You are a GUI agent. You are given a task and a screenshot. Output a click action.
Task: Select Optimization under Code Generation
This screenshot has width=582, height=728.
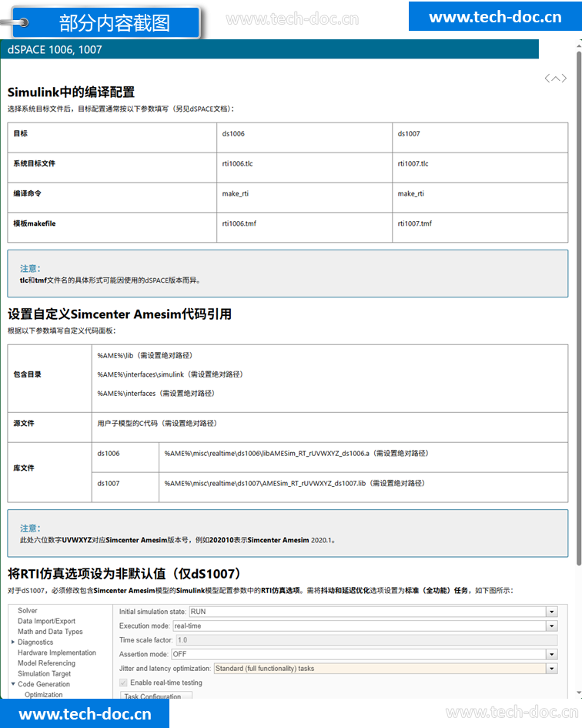tap(44, 695)
